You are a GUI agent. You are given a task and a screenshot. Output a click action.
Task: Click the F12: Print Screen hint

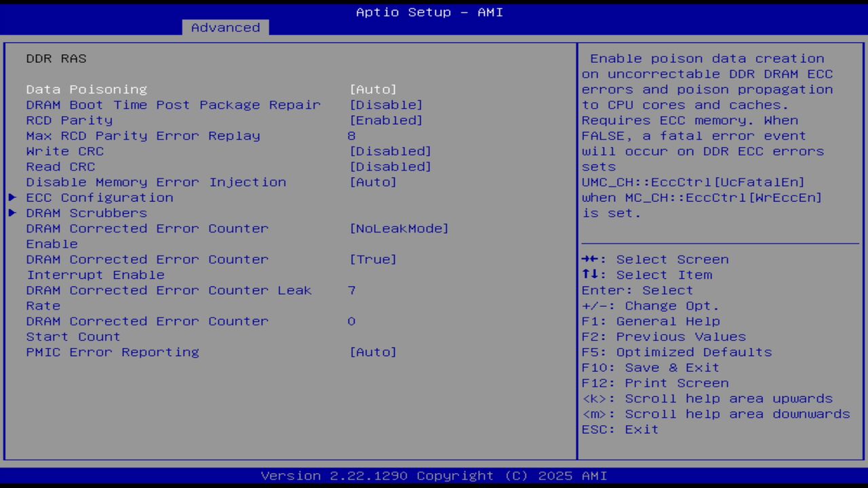pyautogui.click(x=655, y=383)
